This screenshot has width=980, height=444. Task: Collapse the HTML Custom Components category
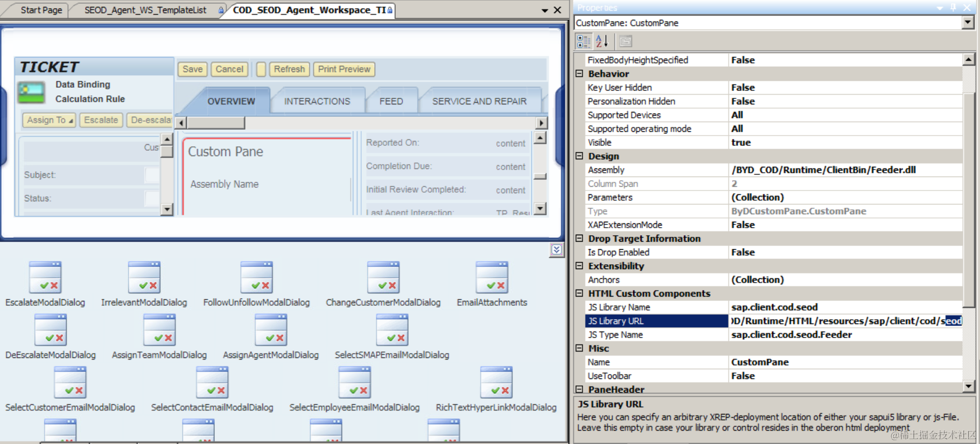[x=579, y=293]
